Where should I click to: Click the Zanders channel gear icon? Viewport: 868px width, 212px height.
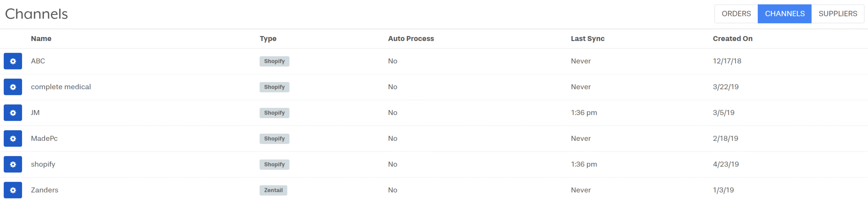tap(13, 190)
